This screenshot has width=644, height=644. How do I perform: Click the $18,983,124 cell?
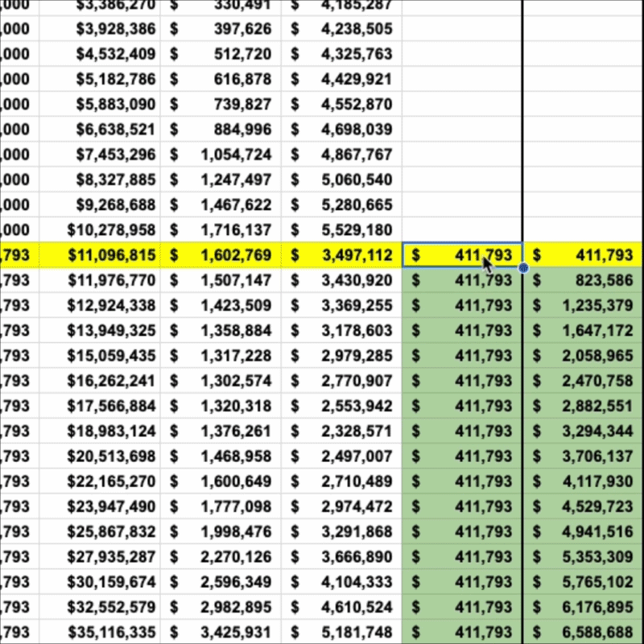pyautogui.click(x=100, y=431)
